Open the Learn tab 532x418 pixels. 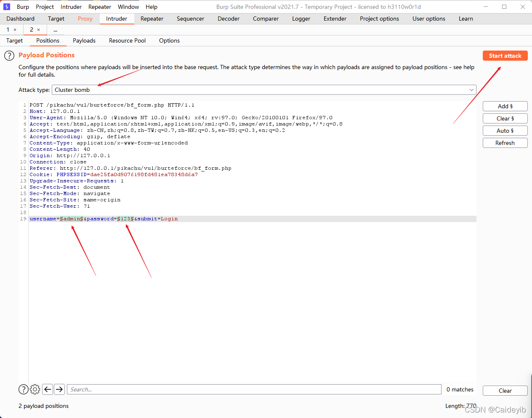click(466, 19)
